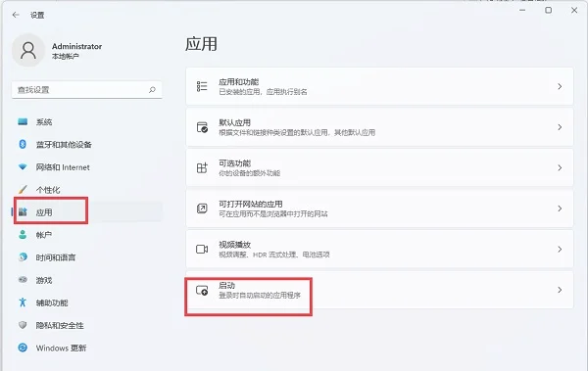Open 应用和功能 title text
This screenshot has height=371, width=588.
pyautogui.click(x=239, y=82)
